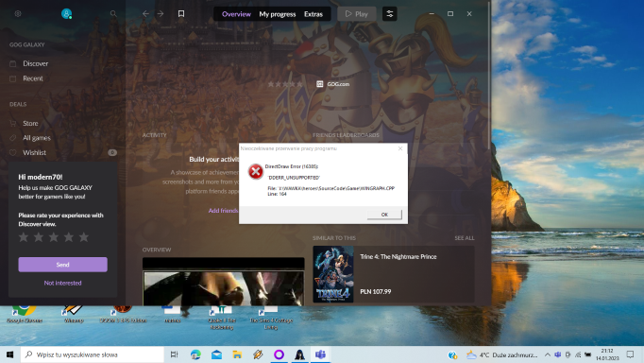
Task: Rate Discover view two stars
Action: point(39,236)
